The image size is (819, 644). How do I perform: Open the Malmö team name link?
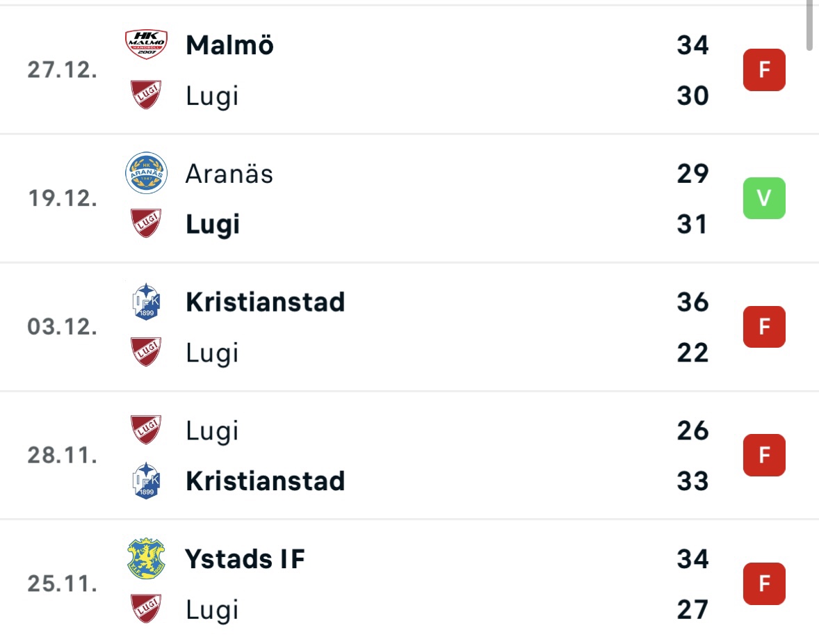(230, 45)
